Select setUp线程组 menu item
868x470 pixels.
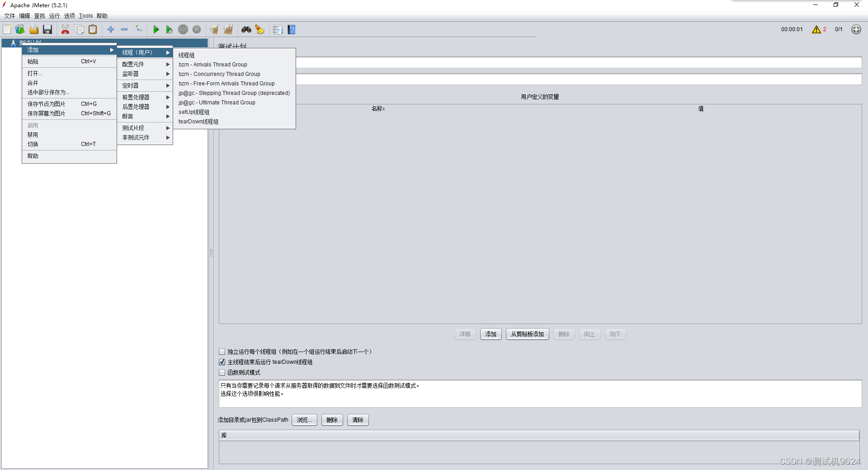(235, 112)
